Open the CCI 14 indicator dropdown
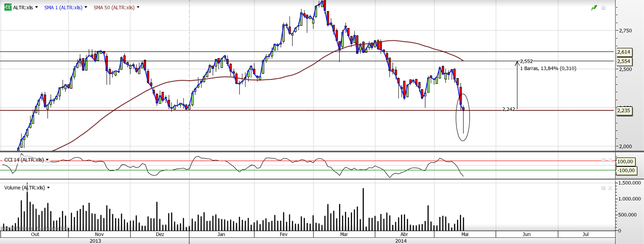Viewport: 644px width, 244px height. click(47, 160)
